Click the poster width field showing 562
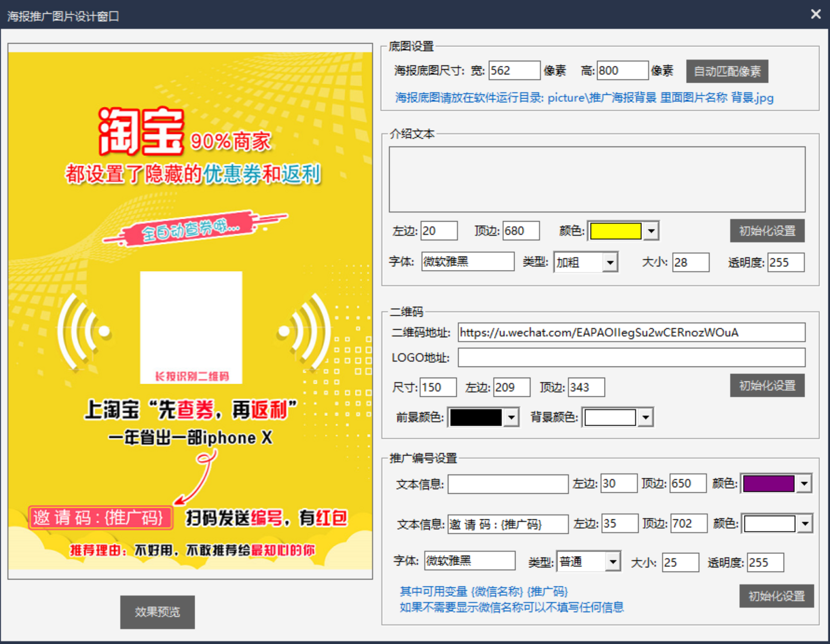The width and height of the screenshot is (830, 644). click(514, 70)
